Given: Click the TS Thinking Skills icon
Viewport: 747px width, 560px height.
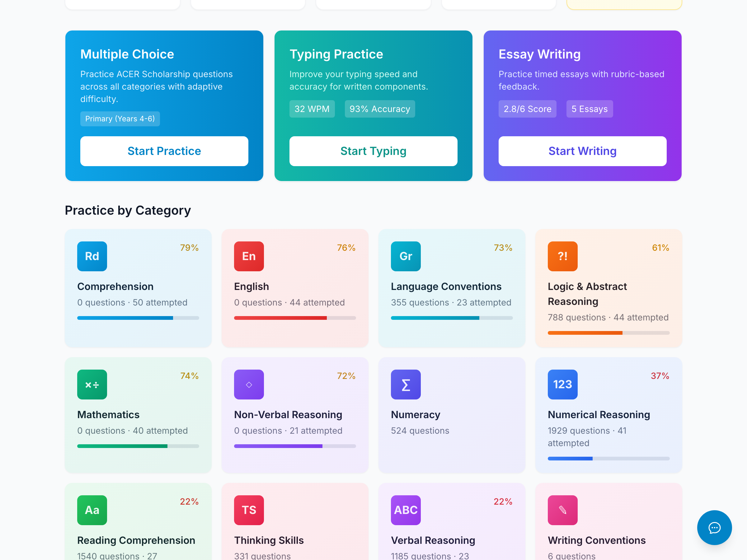Looking at the screenshot, I should click(249, 510).
